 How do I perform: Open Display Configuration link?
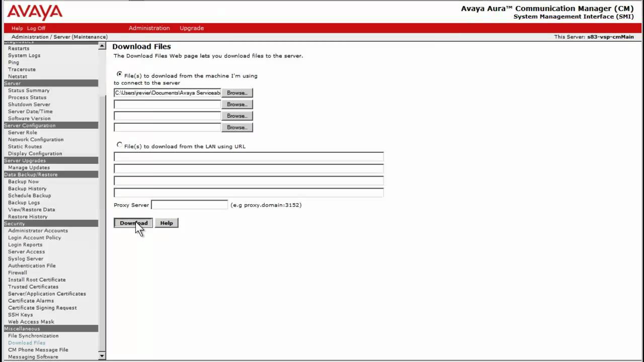pyautogui.click(x=35, y=154)
